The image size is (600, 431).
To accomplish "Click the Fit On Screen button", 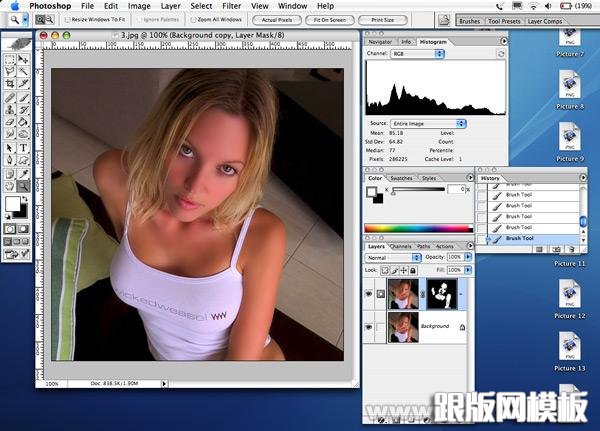I will [329, 20].
